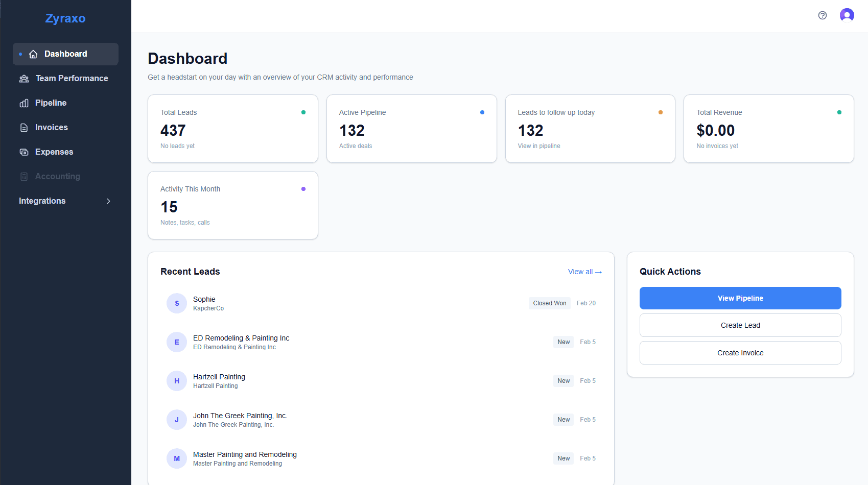868x485 pixels.
Task: Open the Integrations sidebar section
Action: click(x=42, y=201)
